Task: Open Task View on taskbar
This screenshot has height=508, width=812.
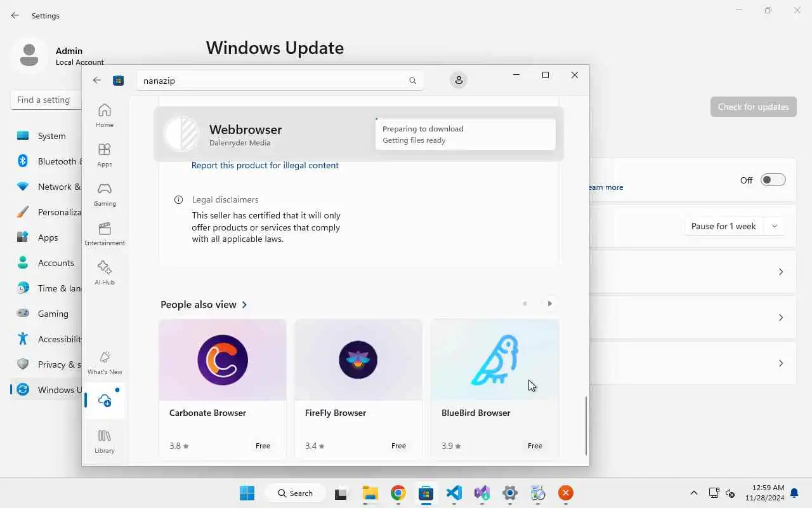Action: pos(341,493)
